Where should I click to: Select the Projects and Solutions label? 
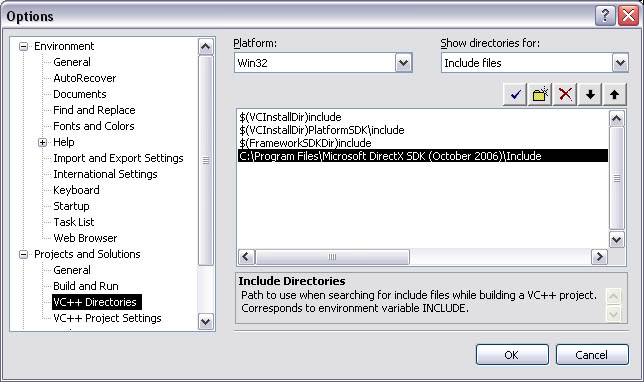[x=87, y=254]
